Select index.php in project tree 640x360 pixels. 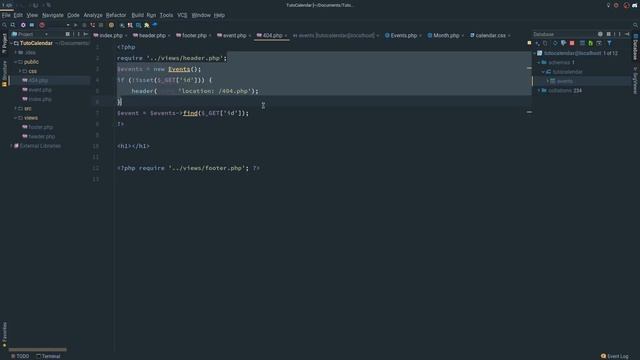[x=40, y=99]
